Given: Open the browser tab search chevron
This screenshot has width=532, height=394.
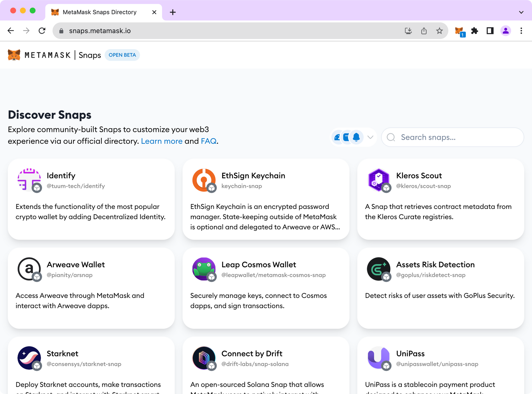Looking at the screenshot, I should (x=521, y=12).
